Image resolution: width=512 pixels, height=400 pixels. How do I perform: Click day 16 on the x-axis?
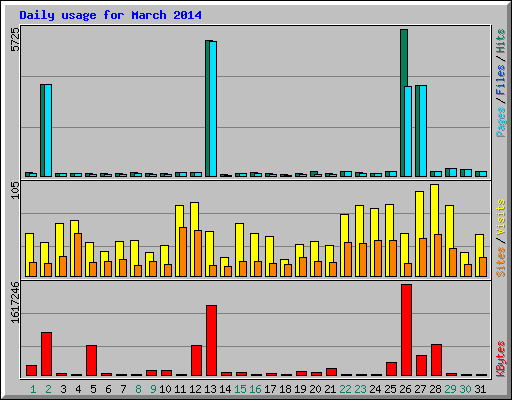(x=255, y=389)
